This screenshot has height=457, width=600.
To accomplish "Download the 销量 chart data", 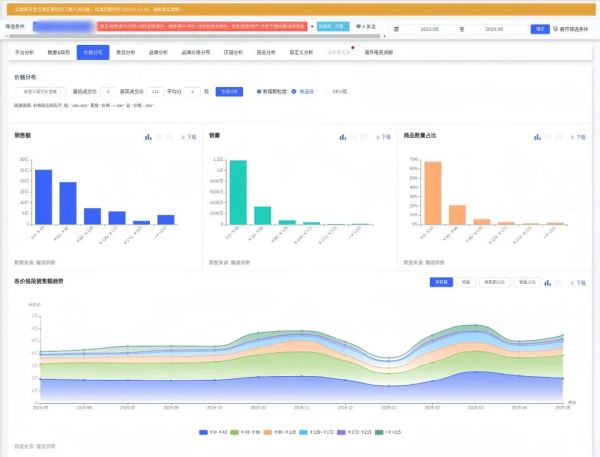I will coord(382,136).
